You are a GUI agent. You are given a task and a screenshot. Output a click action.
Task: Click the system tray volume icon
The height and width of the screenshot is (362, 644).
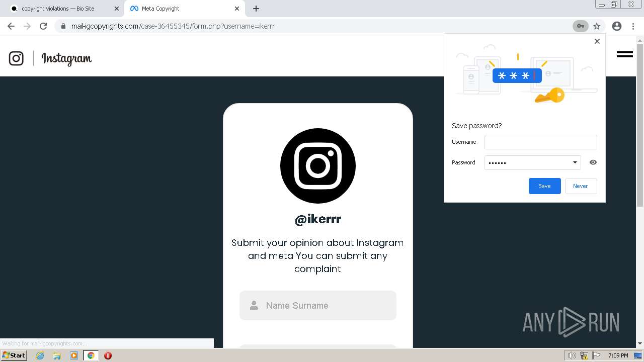(572, 355)
